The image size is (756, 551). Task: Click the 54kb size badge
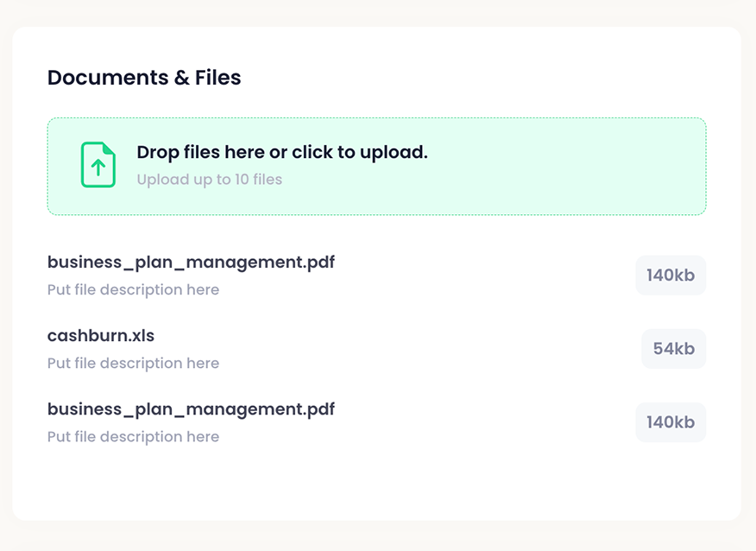tap(673, 349)
